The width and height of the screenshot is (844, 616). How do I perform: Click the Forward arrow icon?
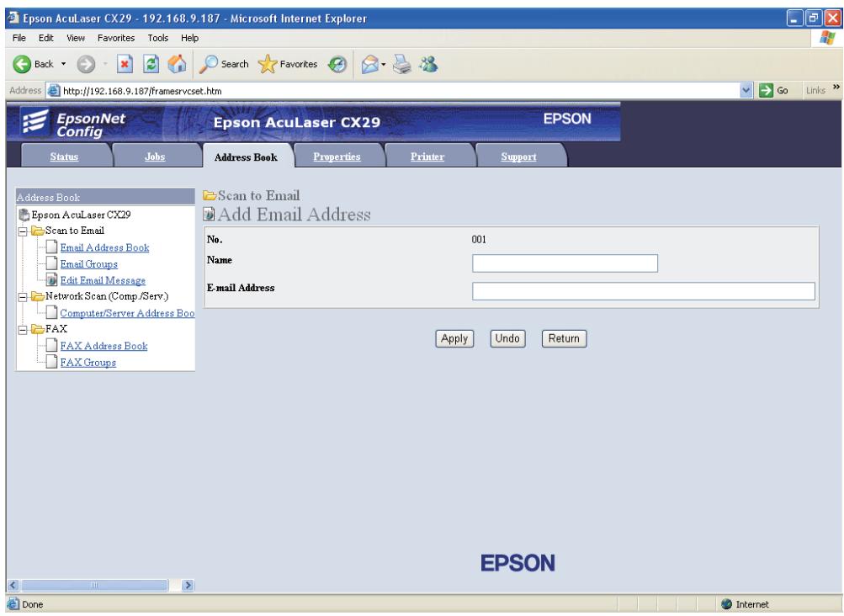click(85, 64)
